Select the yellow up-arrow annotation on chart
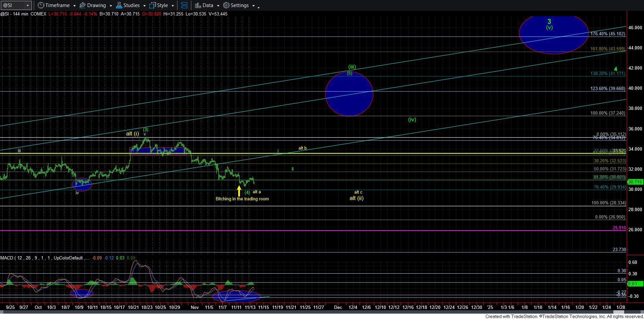This screenshot has height=319, width=644. [x=239, y=191]
